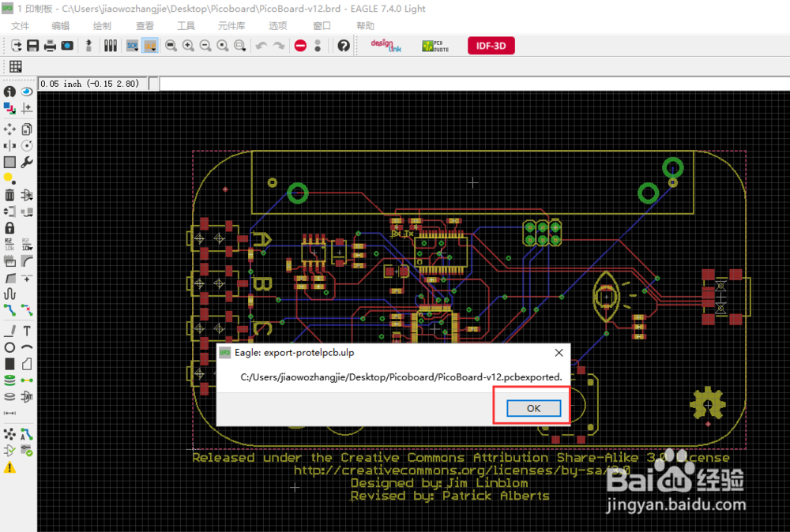The width and height of the screenshot is (790, 532).
Task: Launch the Autorouter tool
Action: 26,434
